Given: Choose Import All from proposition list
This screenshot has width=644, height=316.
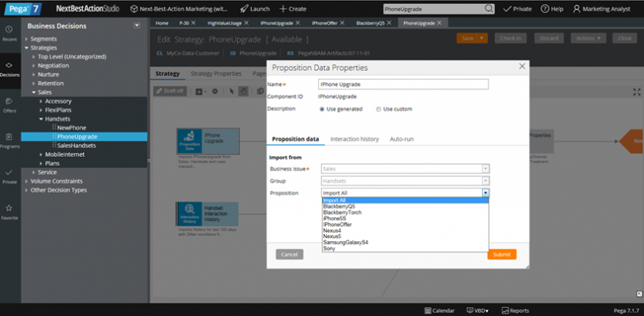Looking at the screenshot, I should point(405,200).
